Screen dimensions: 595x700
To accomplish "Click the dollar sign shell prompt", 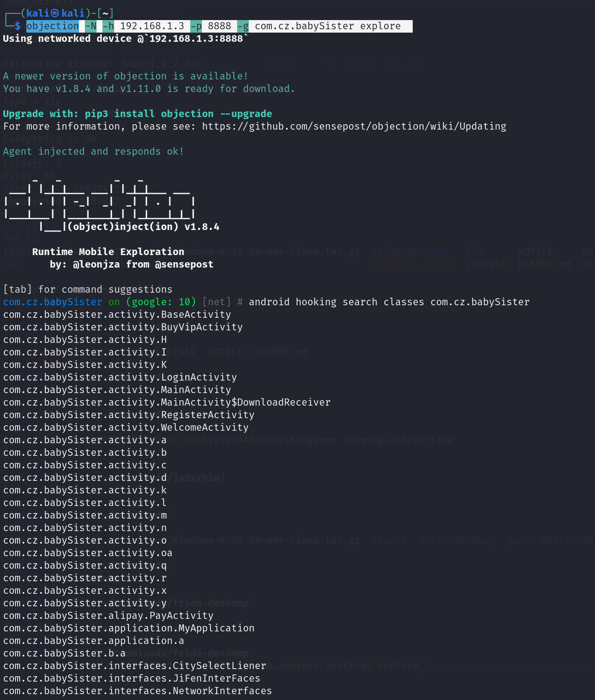I will pos(17,26).
